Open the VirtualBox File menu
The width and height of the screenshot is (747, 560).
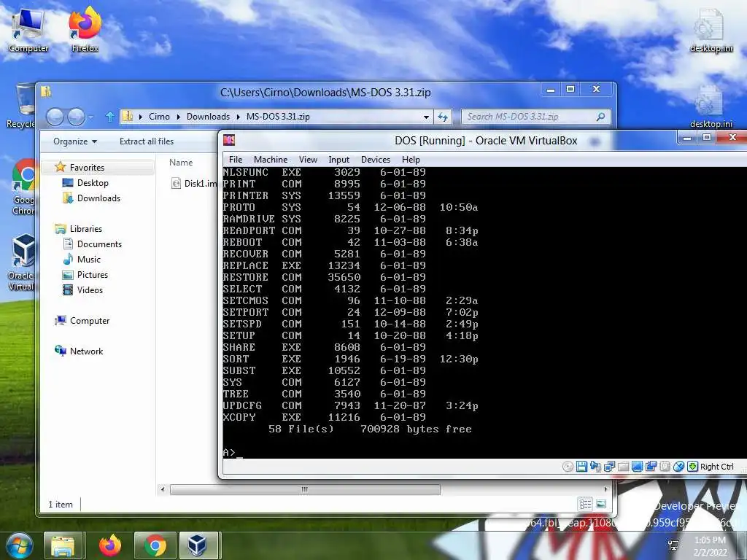(x=236, y=160)
